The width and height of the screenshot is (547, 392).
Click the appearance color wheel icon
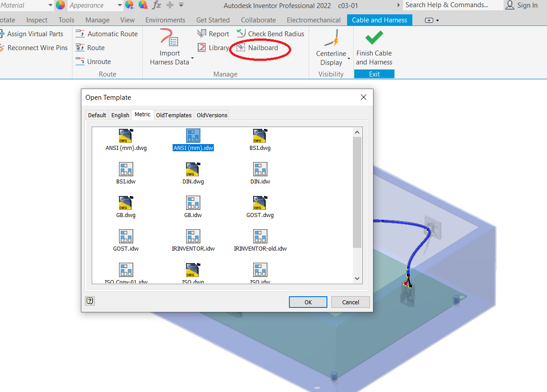(60, 5)
